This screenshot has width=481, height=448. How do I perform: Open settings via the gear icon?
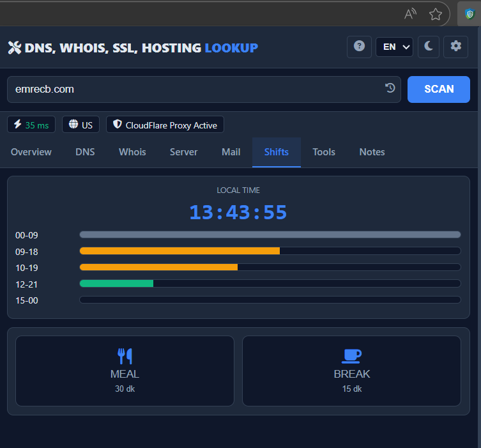click(x=455, y=47)
